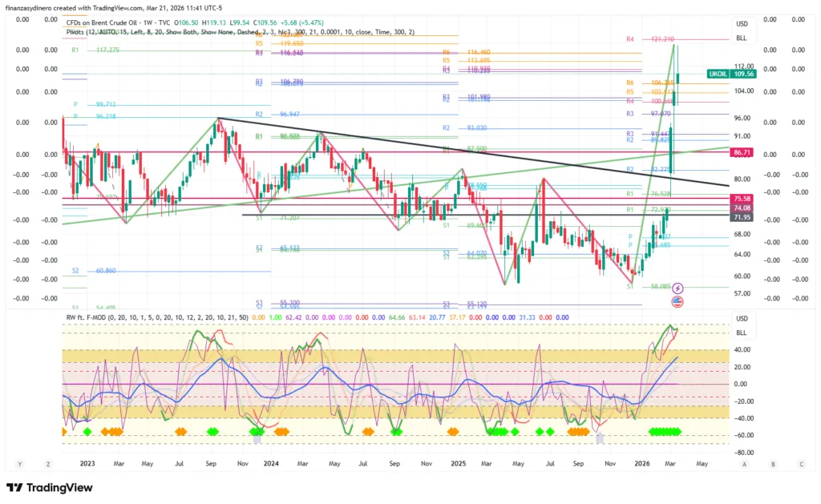Click the TradingView logo
The image size is (821, 504).
pyautogui.click(x=50, y=487)
